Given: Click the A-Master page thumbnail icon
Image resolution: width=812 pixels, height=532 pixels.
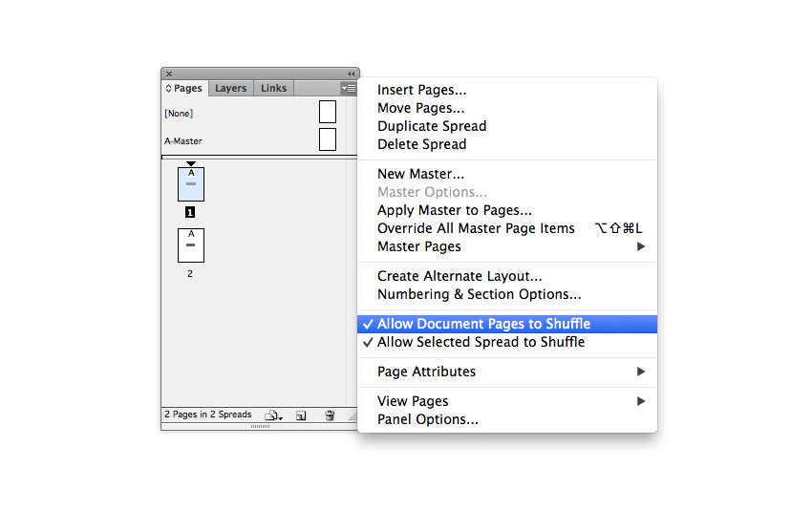Looking at the screenshot, I should tap(327, 140).
